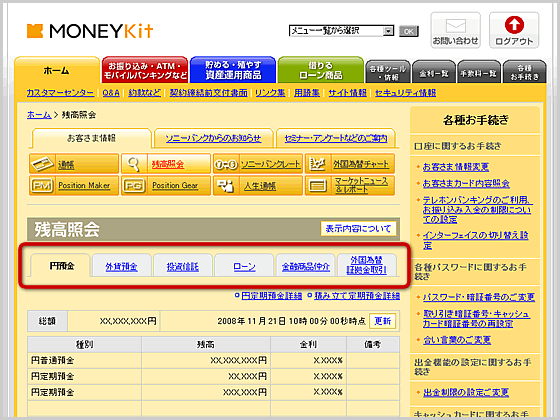The height and width of the screenshot is (420, 560).
Task: Click the 用語集 link
Action: tap(307, 93)
